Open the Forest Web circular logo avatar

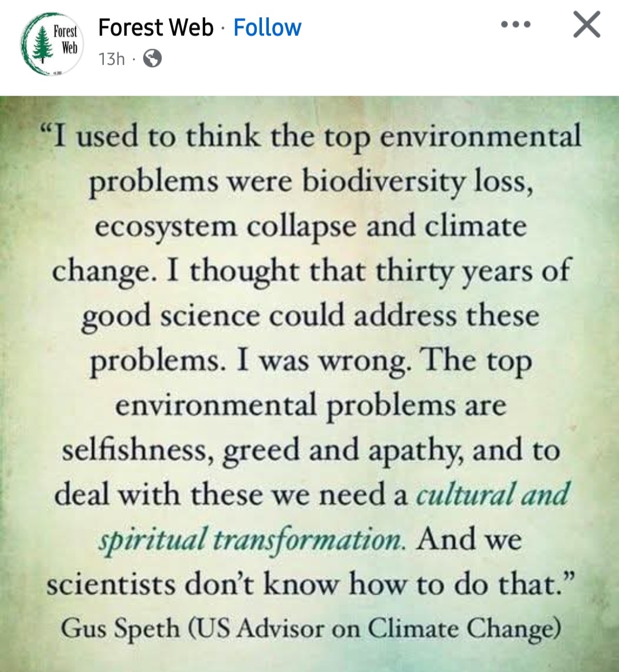tap(52, 45)
